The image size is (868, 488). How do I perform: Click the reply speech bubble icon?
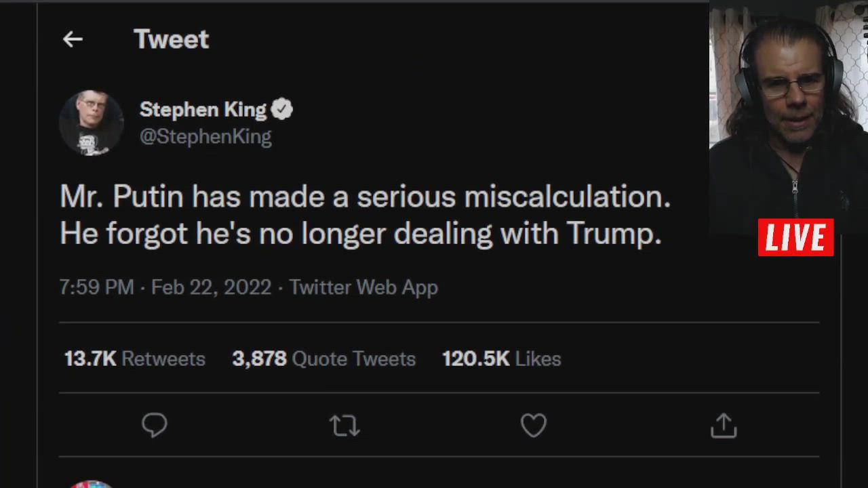(x=155, y=426)
